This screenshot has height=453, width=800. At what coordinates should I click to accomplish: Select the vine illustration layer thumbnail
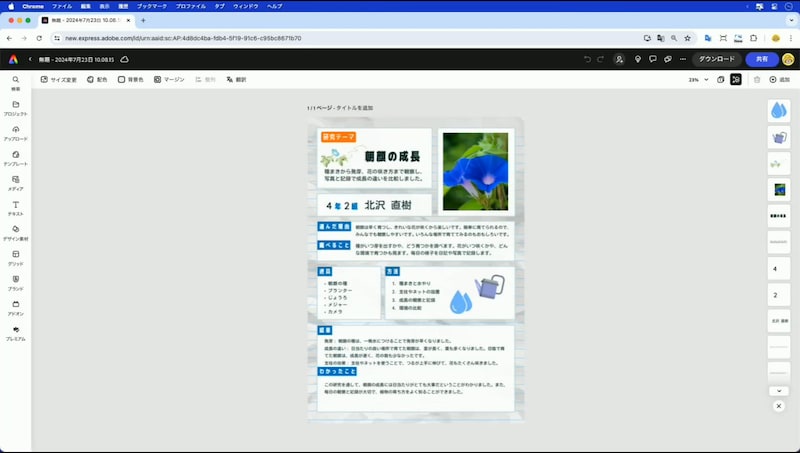[x=779, y=163]
